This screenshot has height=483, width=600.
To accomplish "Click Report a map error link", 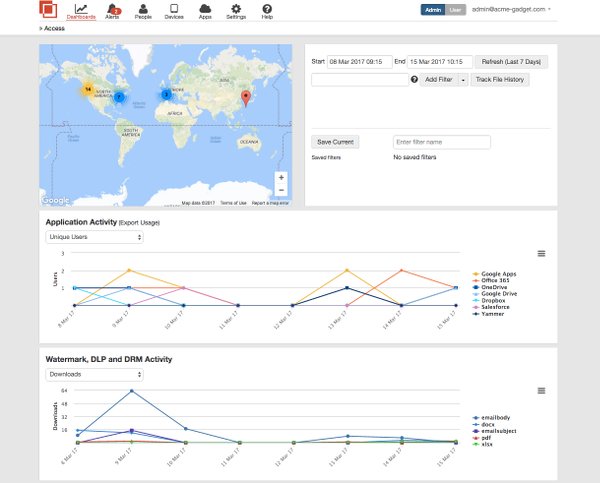I will [270, 203].
